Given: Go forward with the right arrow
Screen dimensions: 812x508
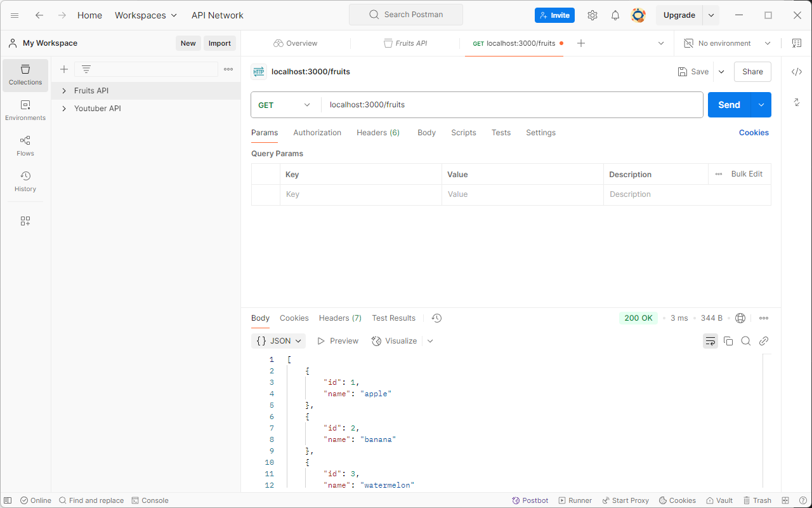Looking at the screenshot, I should [x=62, y=15].
